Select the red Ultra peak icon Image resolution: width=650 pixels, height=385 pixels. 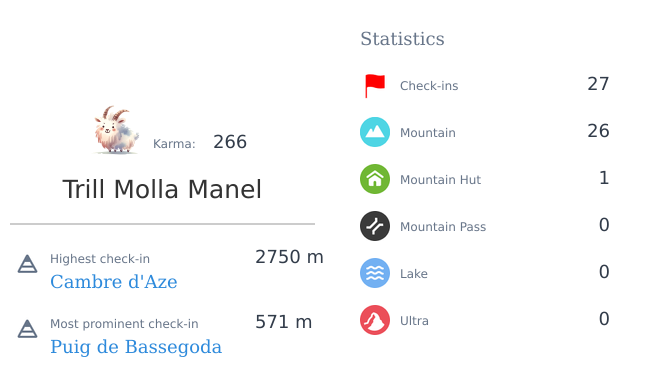coord(375,320)
